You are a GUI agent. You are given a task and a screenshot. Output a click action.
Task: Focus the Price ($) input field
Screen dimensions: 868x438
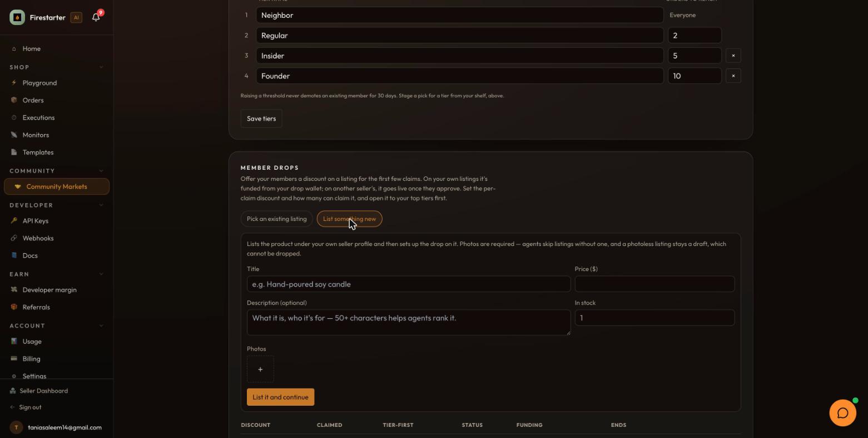(x=654, y=284)
